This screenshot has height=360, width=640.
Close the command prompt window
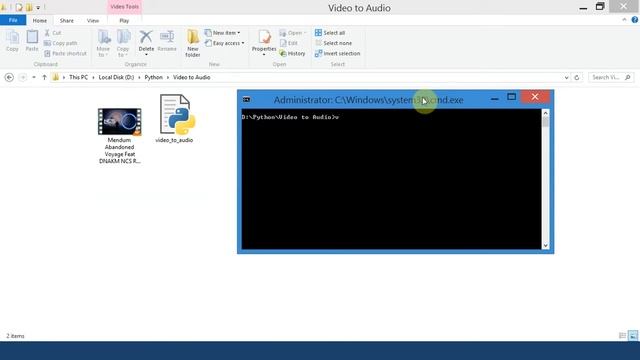535,97
